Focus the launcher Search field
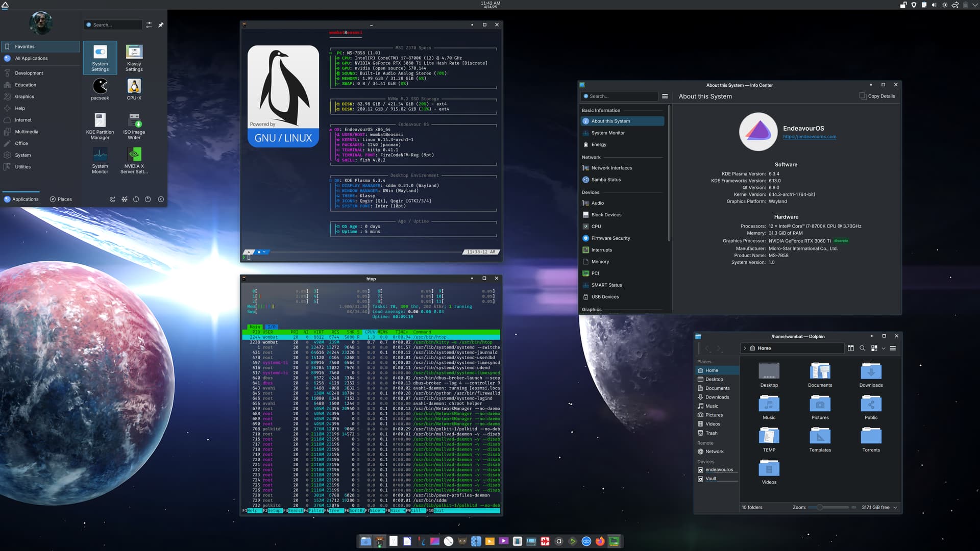The image size is (980, 551). point(113,24)
